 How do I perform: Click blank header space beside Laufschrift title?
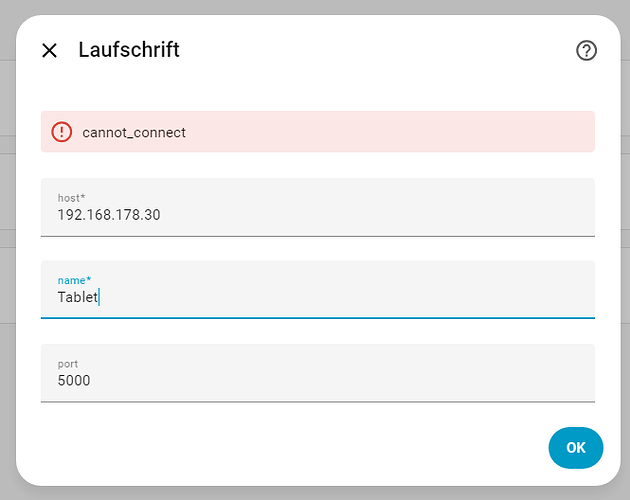pos(380,50)
